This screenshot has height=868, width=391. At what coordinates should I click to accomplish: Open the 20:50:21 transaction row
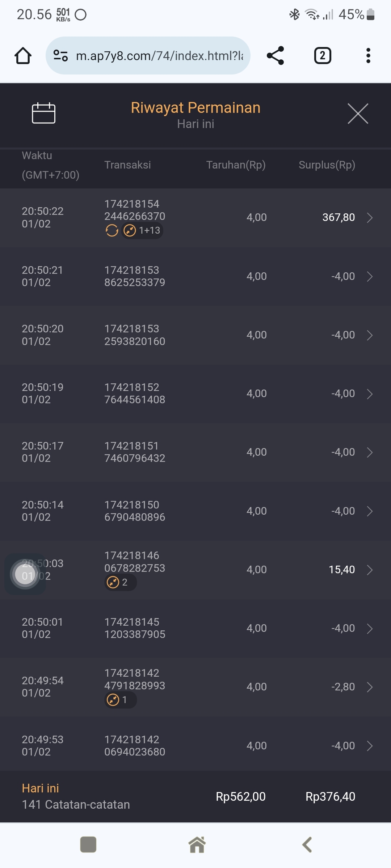[195, 276]
